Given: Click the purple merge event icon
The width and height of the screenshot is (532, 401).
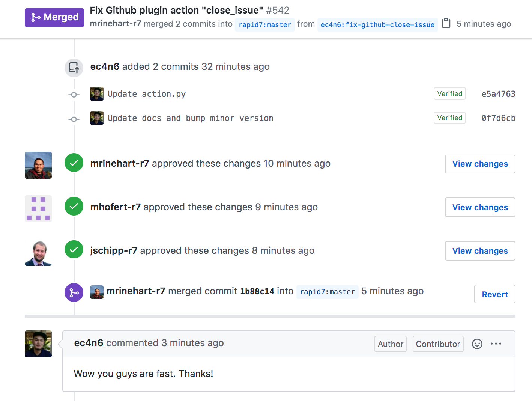Looking at the screenshot, I should [74, 292].
